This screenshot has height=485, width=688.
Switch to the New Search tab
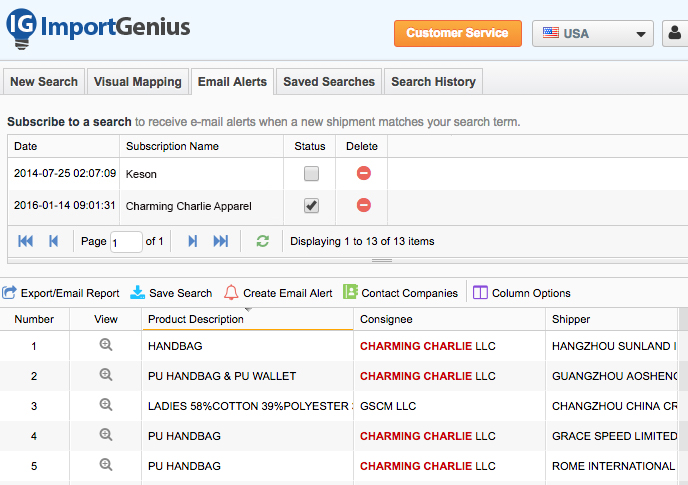[x=43, y=82]
